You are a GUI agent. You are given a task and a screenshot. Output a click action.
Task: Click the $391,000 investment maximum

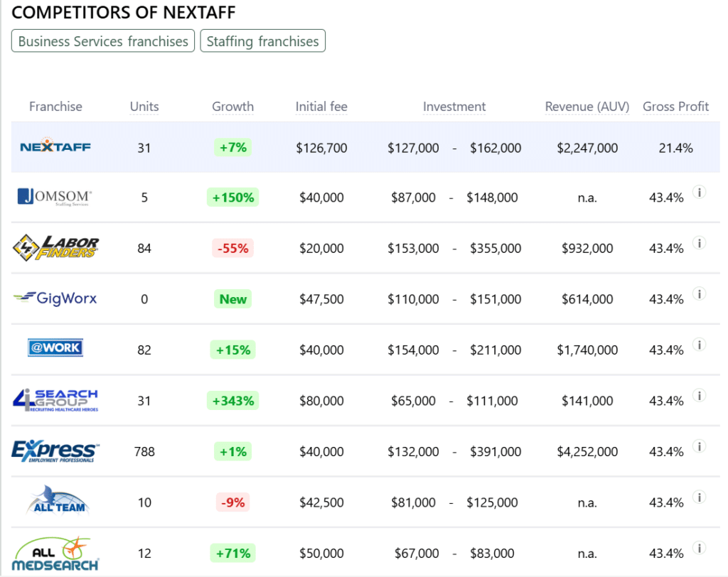(496, 452)
